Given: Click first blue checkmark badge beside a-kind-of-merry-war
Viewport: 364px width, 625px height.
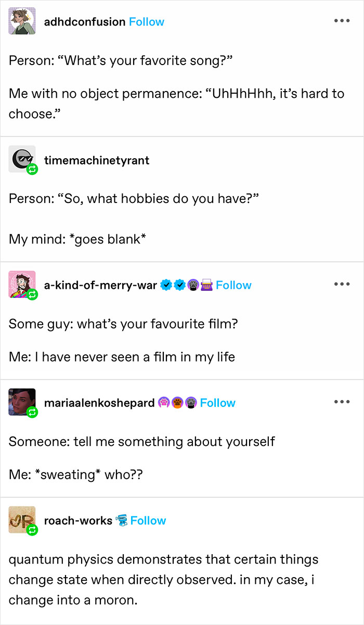Looking at the screenshot, I should coord(166,285).
